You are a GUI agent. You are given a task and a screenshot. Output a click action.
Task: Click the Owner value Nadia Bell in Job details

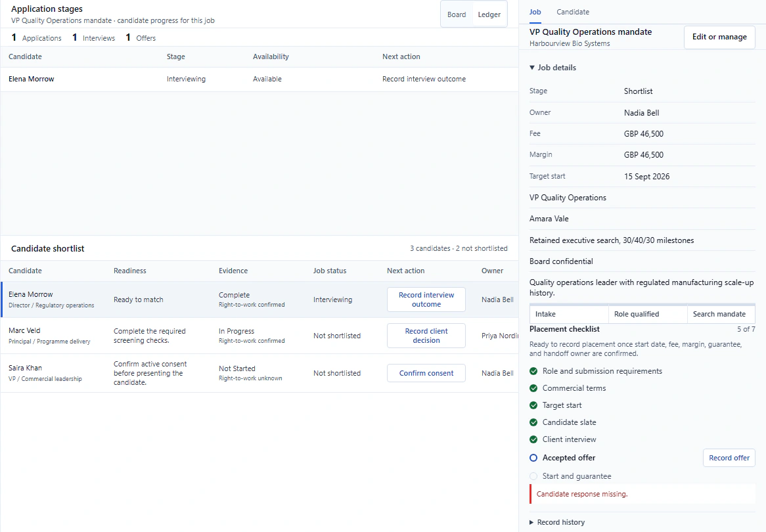(x=641, y=113)
